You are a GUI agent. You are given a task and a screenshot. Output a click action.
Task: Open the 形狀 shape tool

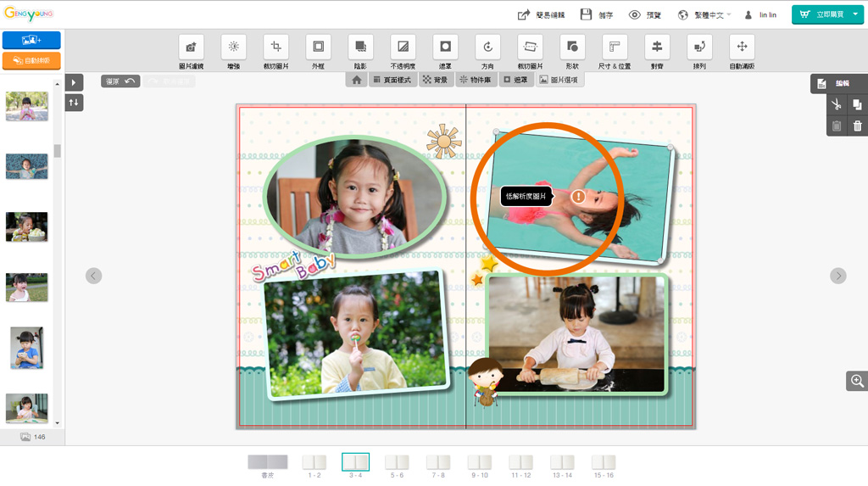point(572,52)
